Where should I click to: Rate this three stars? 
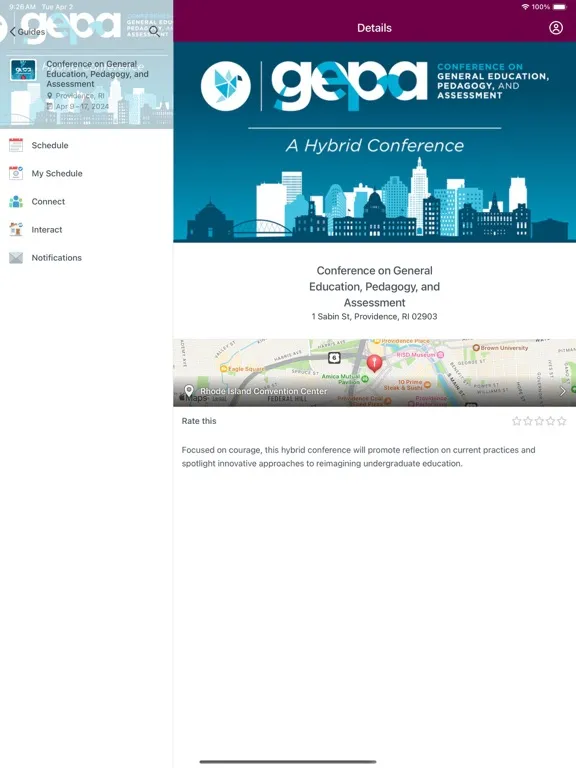[539, 421]
